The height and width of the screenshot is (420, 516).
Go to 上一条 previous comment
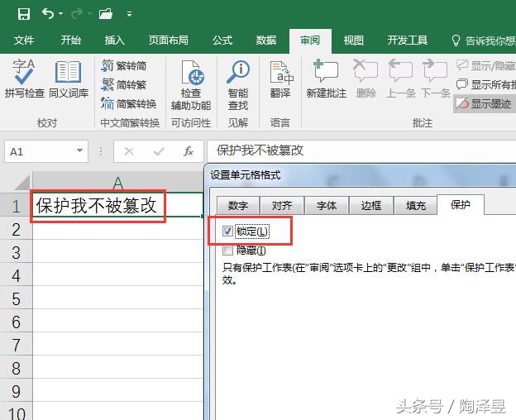click(400, 79)
